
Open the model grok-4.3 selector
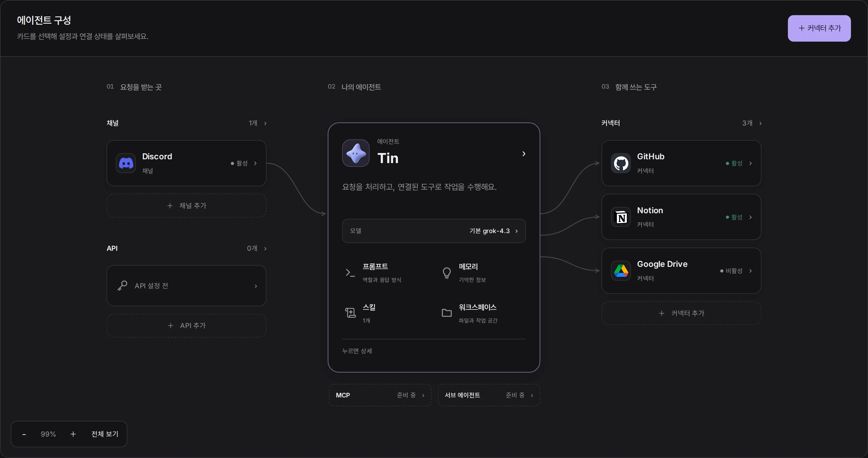pyautogui.click(x=434, y=231)
